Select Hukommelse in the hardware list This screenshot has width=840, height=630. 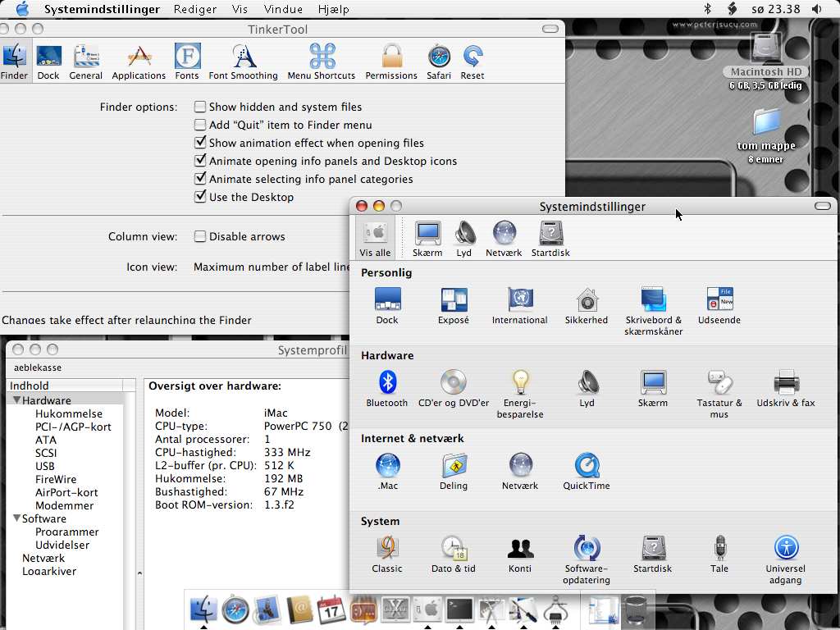click(x=69, y=413)
